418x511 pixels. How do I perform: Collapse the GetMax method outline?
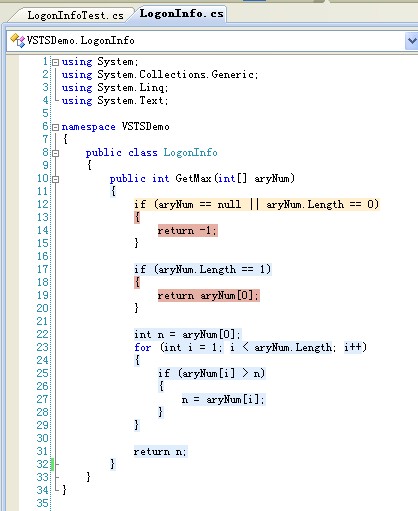[56, 179]
